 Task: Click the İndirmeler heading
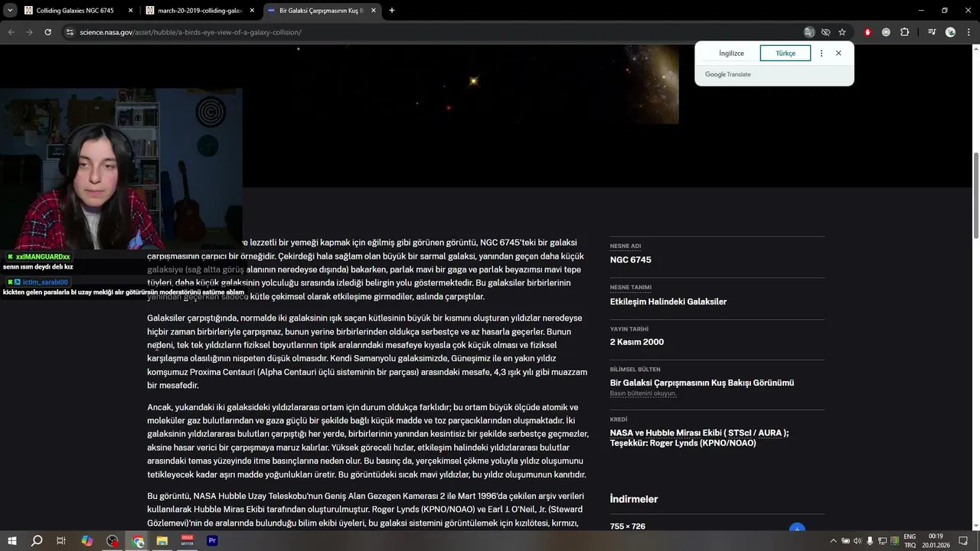pyautogui.click(x=634, y=499)
